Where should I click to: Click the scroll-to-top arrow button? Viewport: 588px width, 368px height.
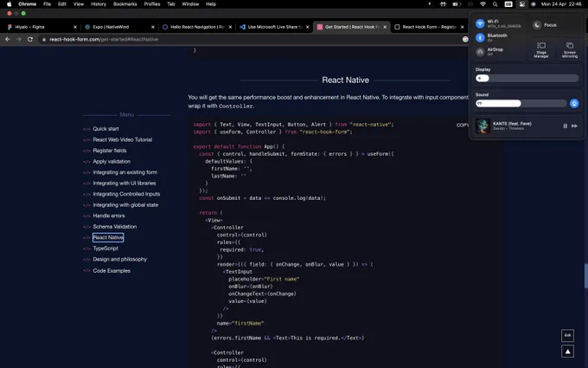[568, 352]
